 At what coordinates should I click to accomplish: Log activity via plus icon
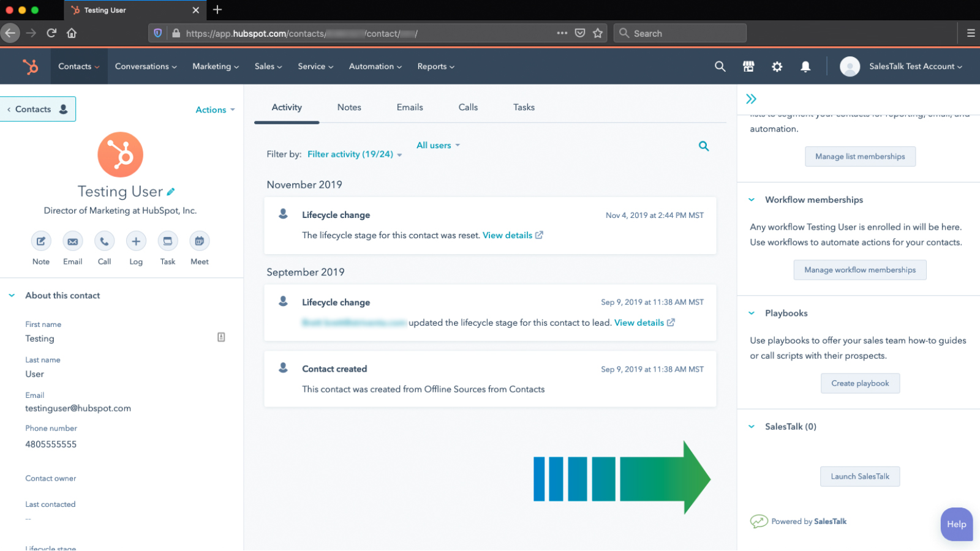click(136, 241)
